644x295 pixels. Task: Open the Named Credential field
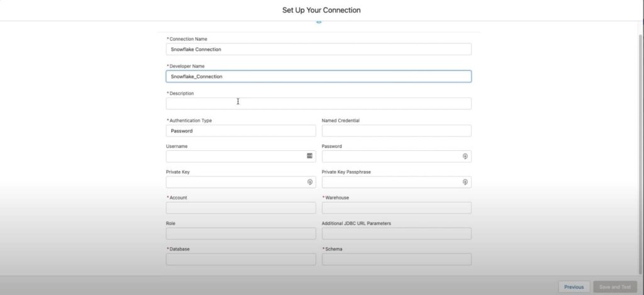[x=396, y=131]
